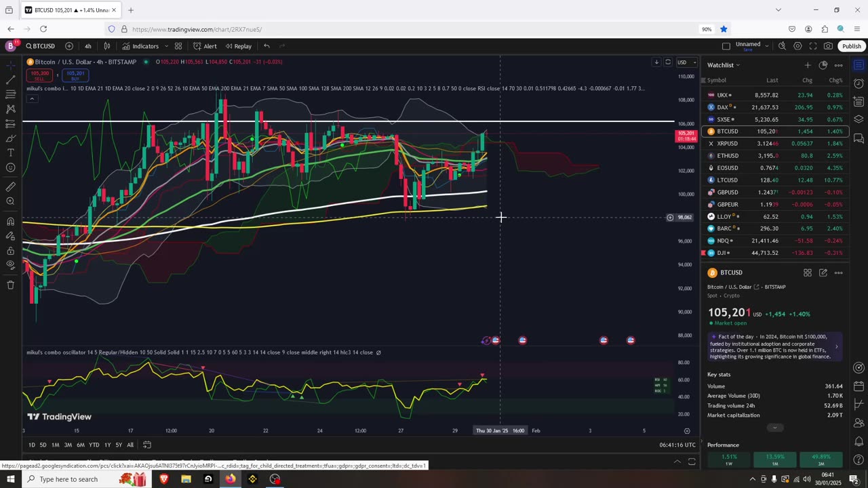Select the zoom in tool
Viewport: 868px width, 488px height.
(10, 201)
